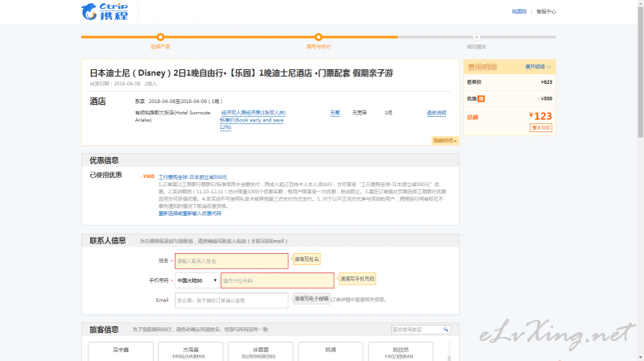
Task: Open the cancellation policy link in hotel row
Action: tap(436, 113)
